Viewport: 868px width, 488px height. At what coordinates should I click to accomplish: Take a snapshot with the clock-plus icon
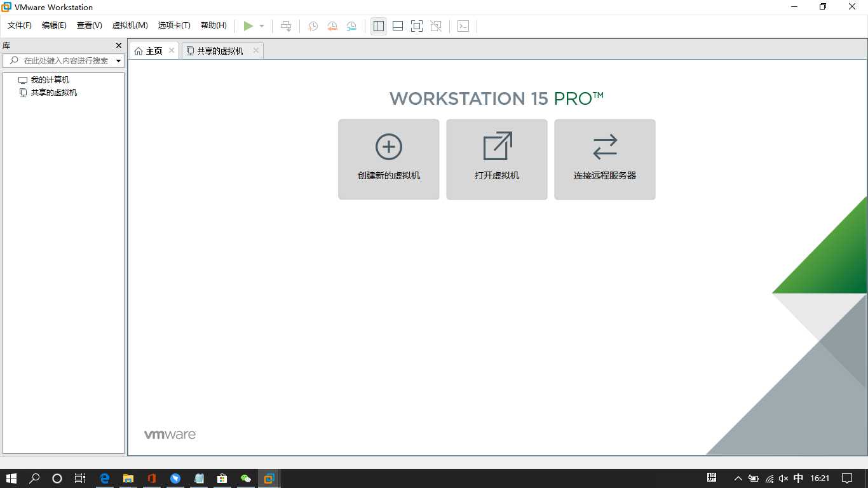coord(313,26)
